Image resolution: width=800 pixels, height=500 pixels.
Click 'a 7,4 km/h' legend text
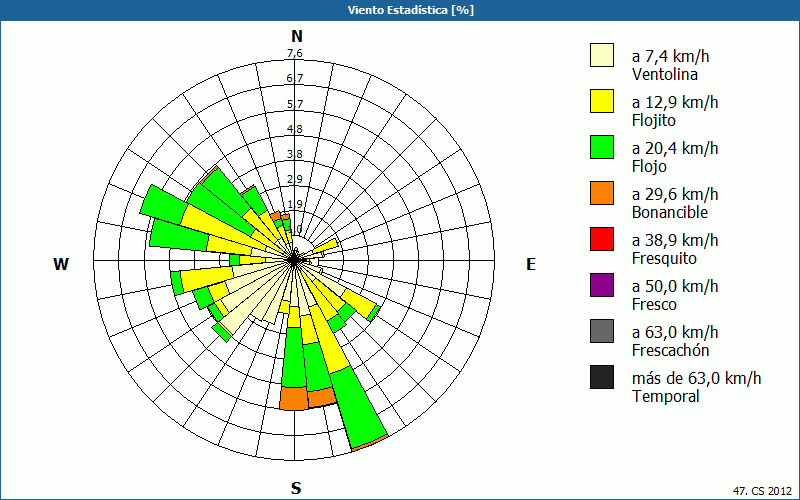(670, 56)
